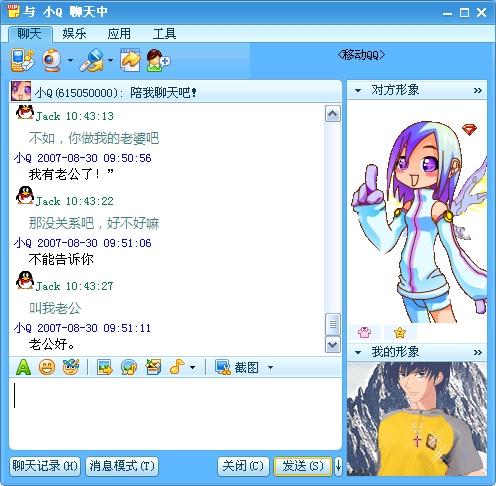Start voice chat with microphone icon
Screen dimensions: 496x486
point(92,60)
